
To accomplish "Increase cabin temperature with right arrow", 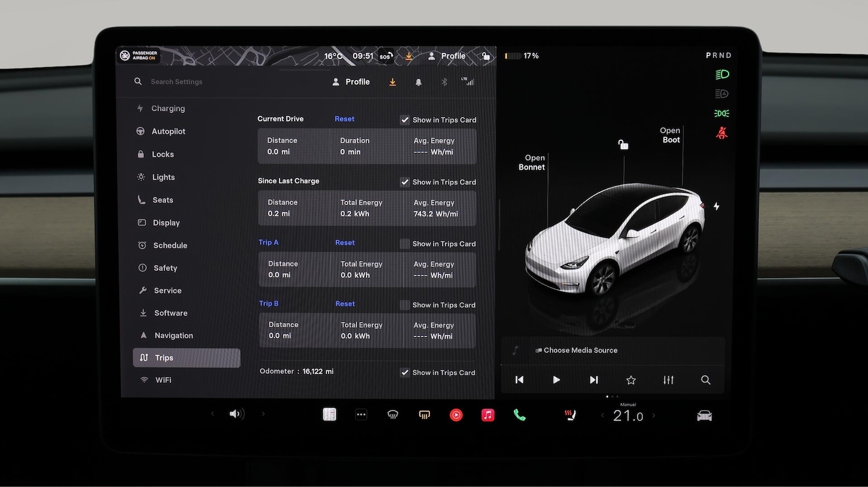I will tap(654, 416).
